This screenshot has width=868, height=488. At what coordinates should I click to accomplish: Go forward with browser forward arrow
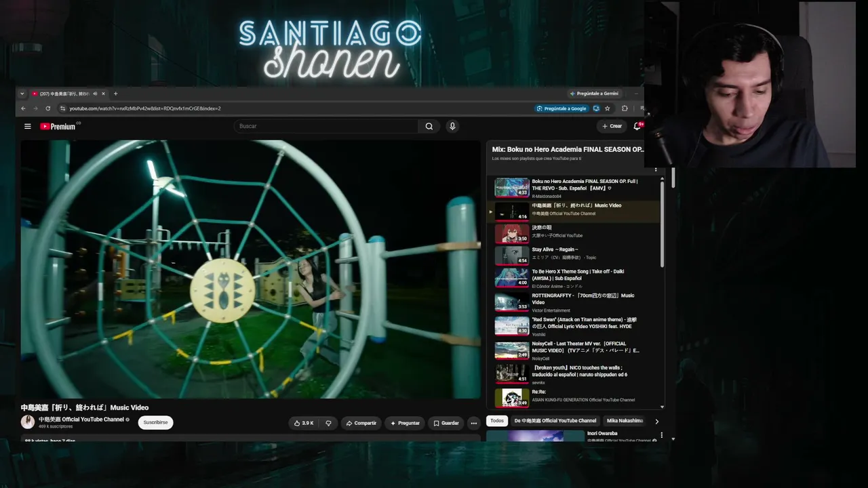pos(35,108)
